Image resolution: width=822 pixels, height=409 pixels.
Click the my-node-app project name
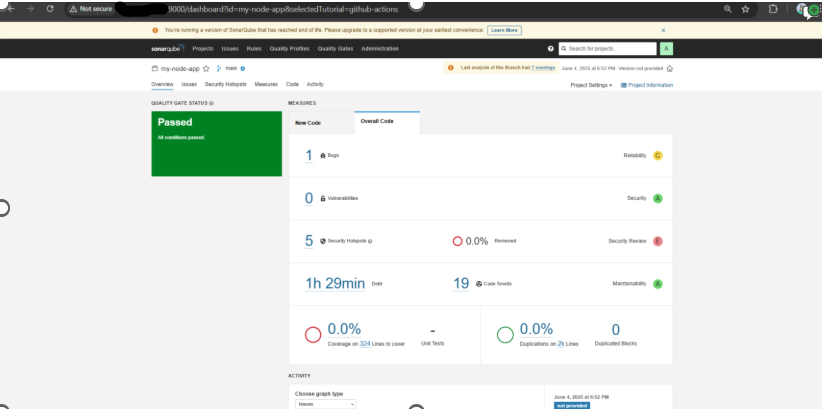(180, 69)
